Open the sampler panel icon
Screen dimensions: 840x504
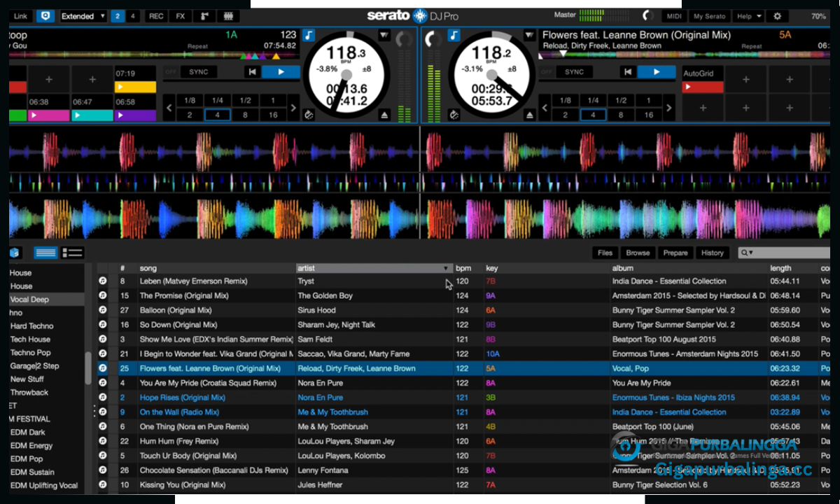[x=227, y=15]
